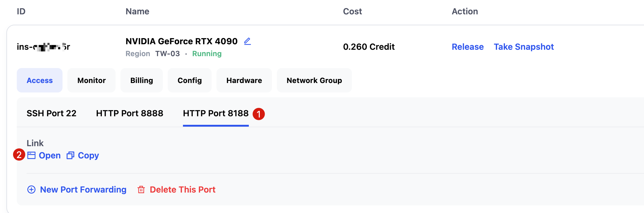Click the Copy link icon

[x=70, y=155]
